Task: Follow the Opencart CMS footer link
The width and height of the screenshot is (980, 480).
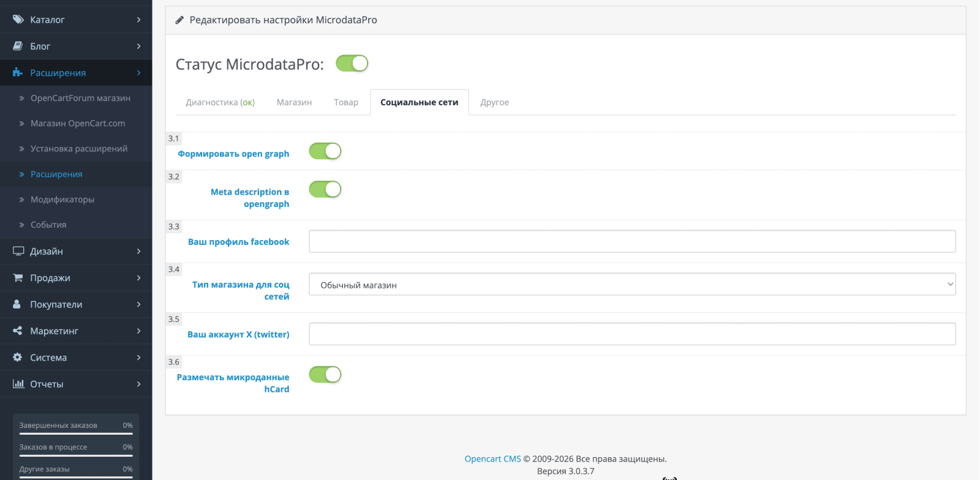Action: pyautogui.click(x=492, y=459)
